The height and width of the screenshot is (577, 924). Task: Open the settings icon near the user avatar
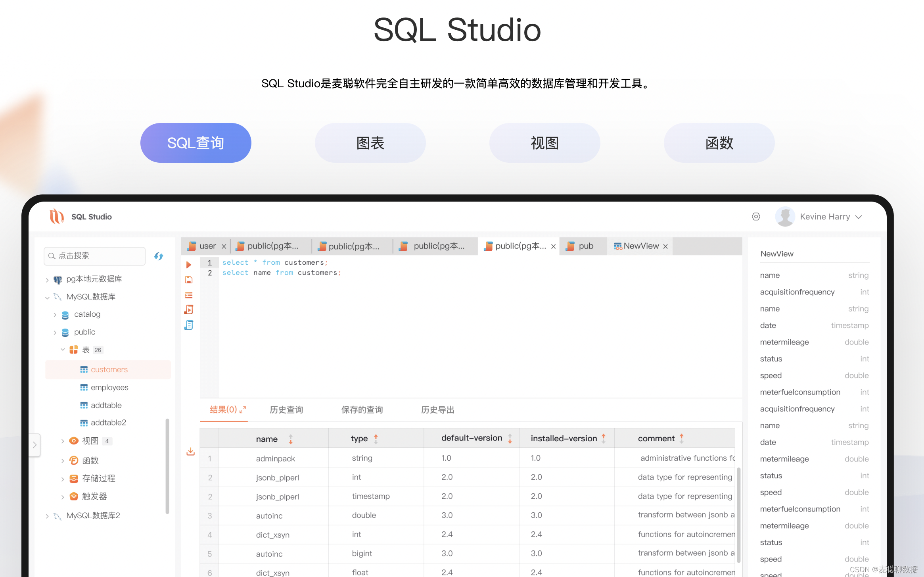click(756, 217)
